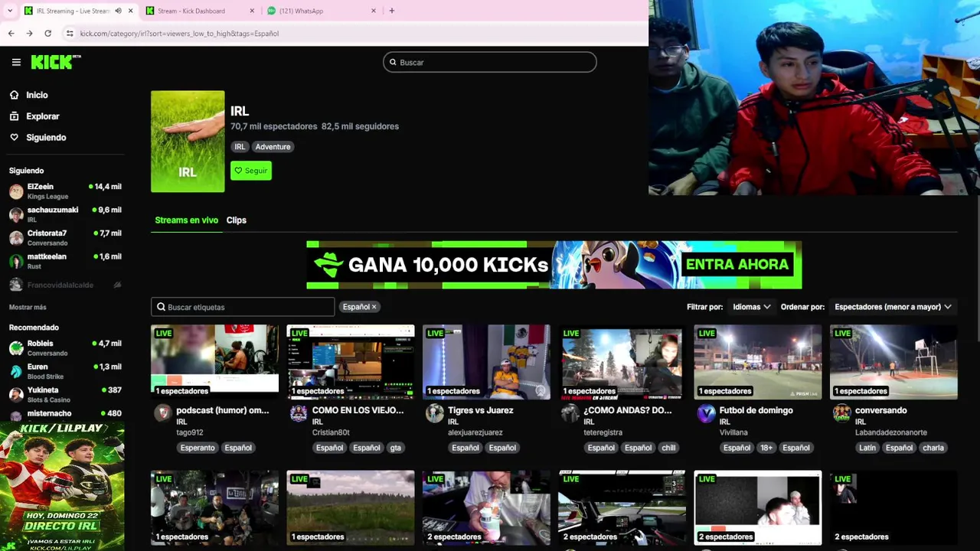This screenshot has height=551, width=980.
Task: Open misternacho recommended channel
Action: pyautogui.click(x=65, y=413)
